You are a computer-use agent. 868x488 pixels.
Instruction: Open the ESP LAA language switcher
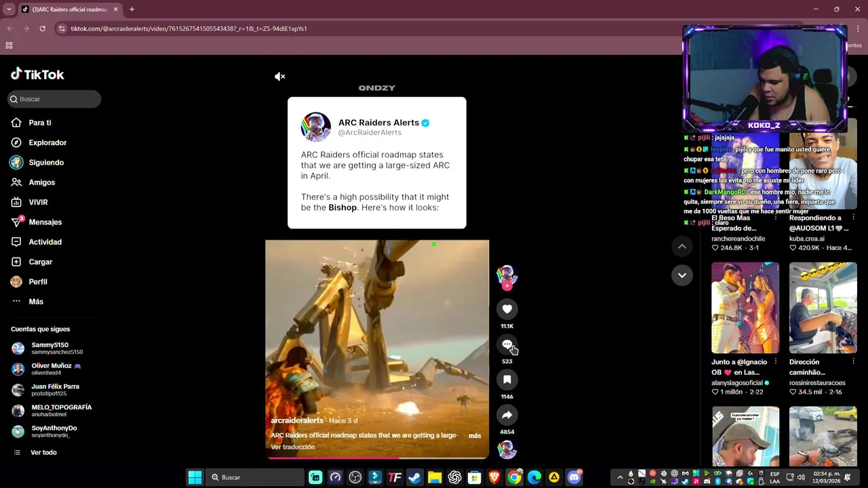(774, 477)
